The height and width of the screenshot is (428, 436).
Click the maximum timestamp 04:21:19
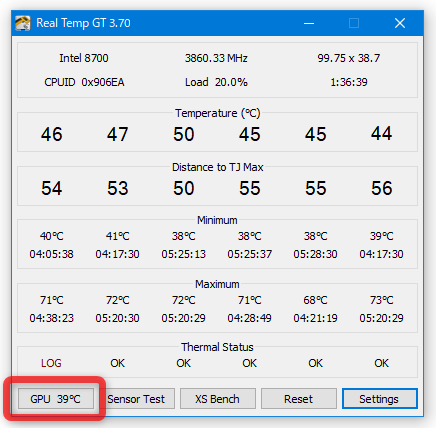point(315,318)
